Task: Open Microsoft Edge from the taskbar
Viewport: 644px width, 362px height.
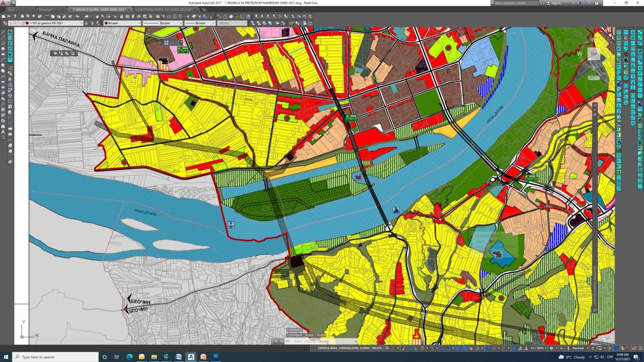Action: click(129, 357)
